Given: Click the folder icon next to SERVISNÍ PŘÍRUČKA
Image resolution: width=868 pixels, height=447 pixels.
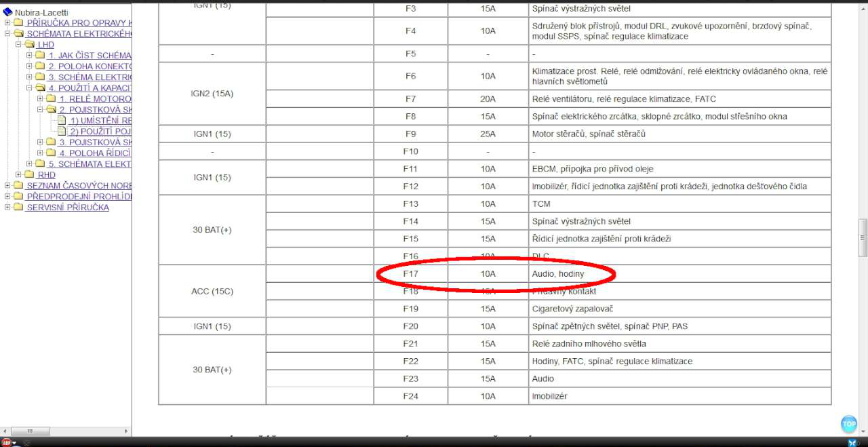Looking at the screenshot, I should [18, 208].
